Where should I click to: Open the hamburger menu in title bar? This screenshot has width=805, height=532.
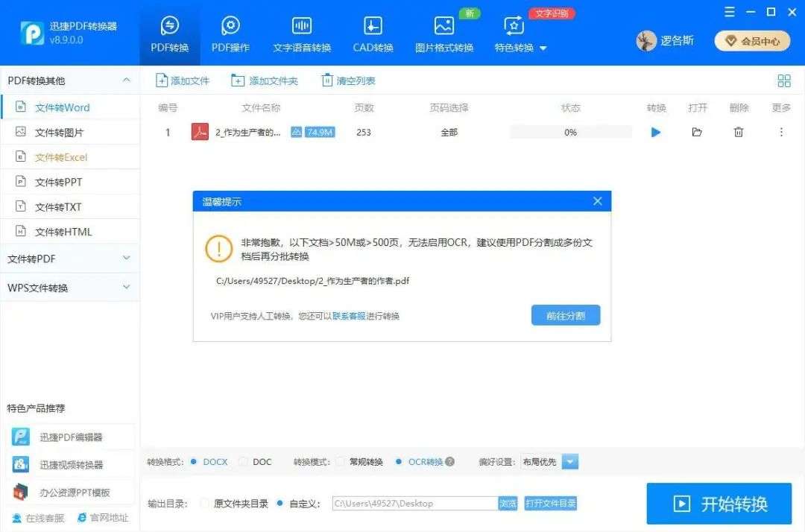(730, 12)
